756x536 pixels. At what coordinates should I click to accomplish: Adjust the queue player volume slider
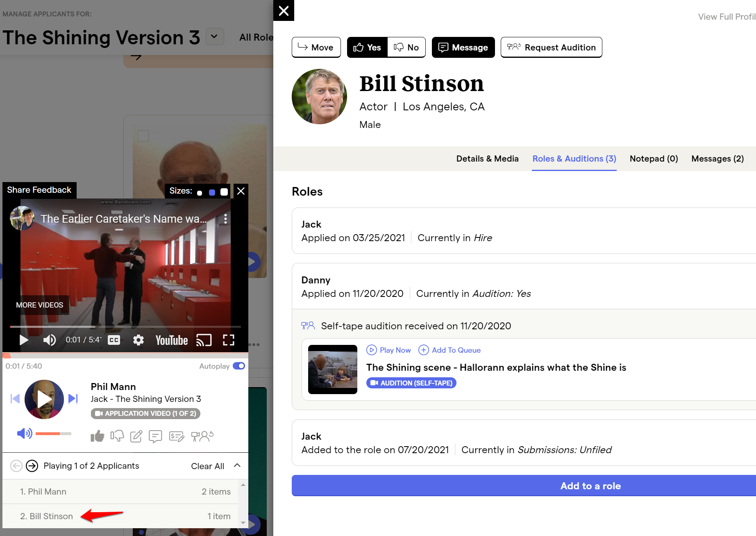click(53, 433)
